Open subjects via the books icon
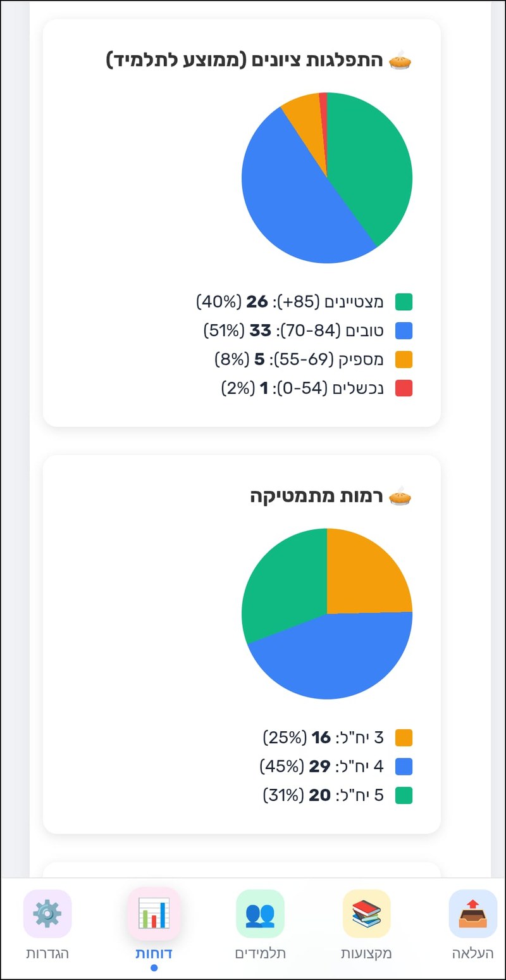This screenshot has width=506, height=980. pyautogui.click(x=366, y=914)
